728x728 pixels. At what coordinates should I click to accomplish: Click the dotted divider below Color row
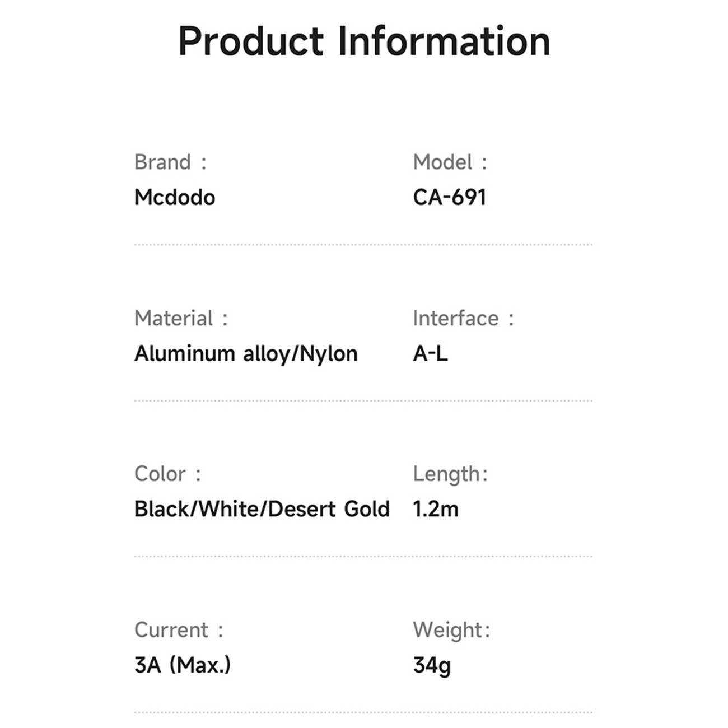(363, 557)
